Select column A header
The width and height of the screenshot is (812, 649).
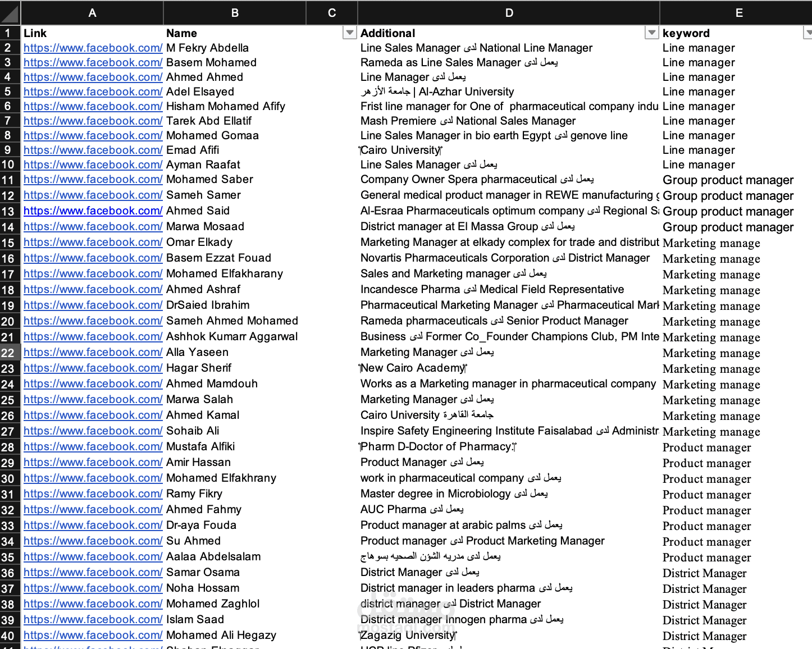(x=92, y=13)
